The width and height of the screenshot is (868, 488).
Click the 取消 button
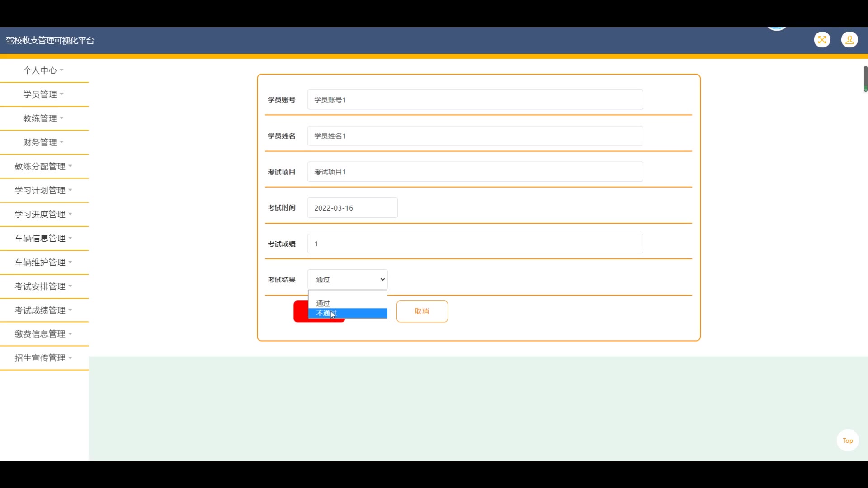click(x=422, y=311)
